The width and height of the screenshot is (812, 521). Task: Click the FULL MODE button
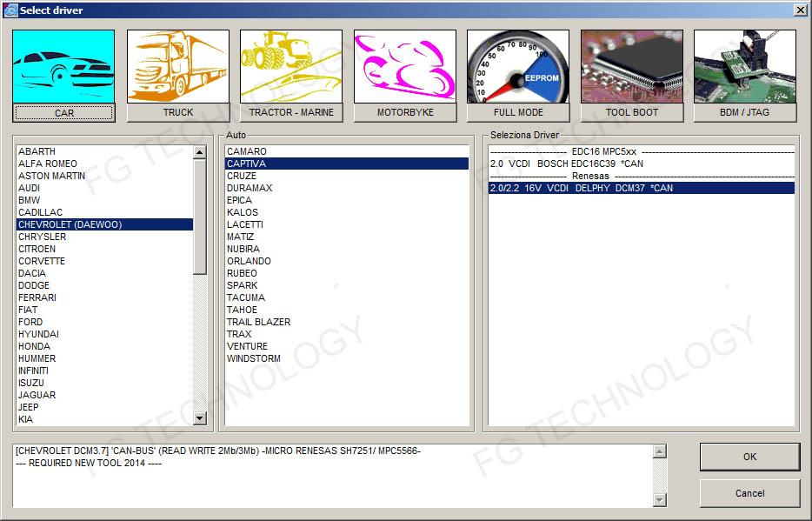[x=518, y=112]
